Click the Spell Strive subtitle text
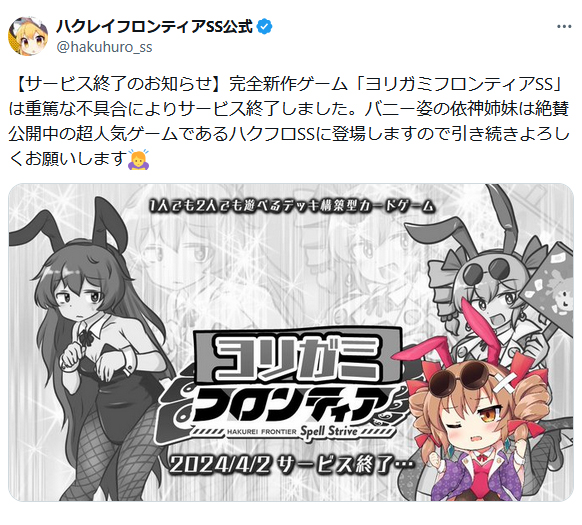Viewport: 582px width, 525px height. point(329,431)
